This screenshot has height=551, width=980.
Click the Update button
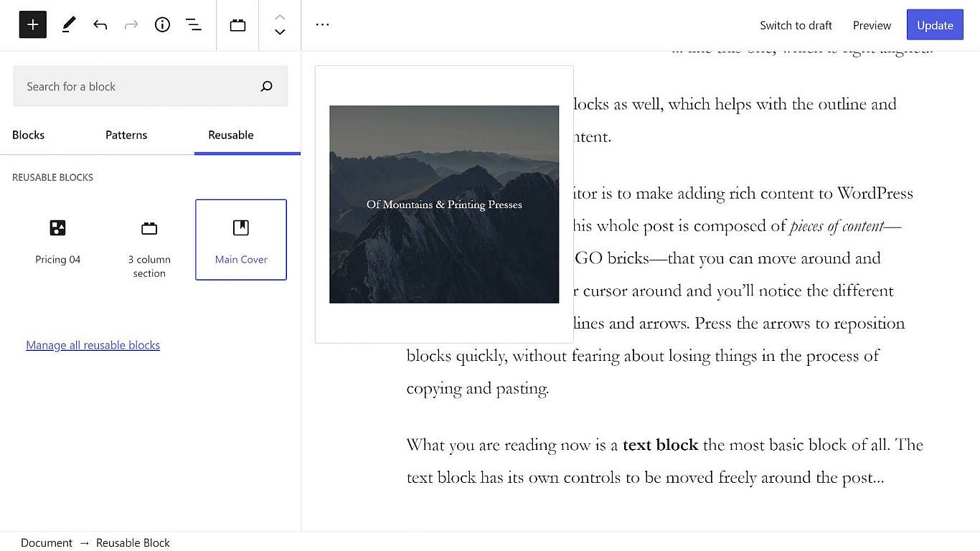pos(935,24)
